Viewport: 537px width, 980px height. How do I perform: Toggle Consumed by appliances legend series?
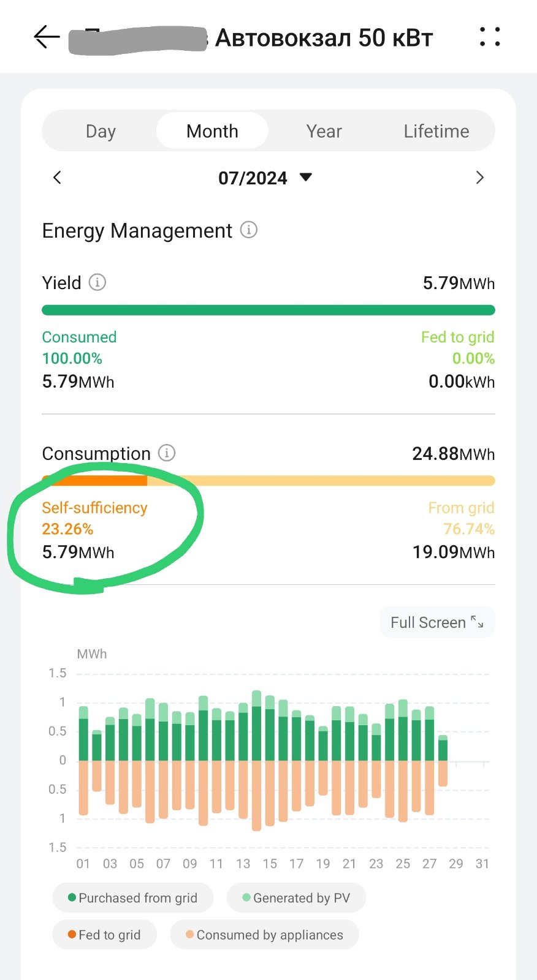(264, 935)
